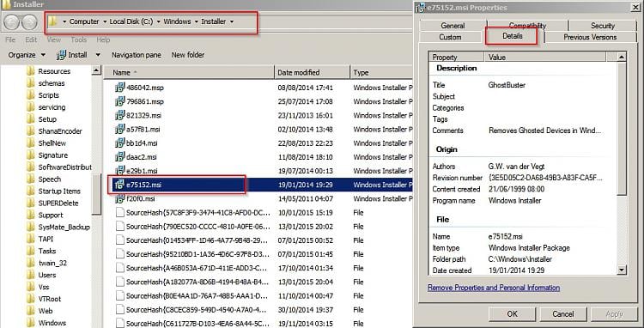The image size is (644, 328).
Task: Open the Tools menu
Action: tap(78, 39)
